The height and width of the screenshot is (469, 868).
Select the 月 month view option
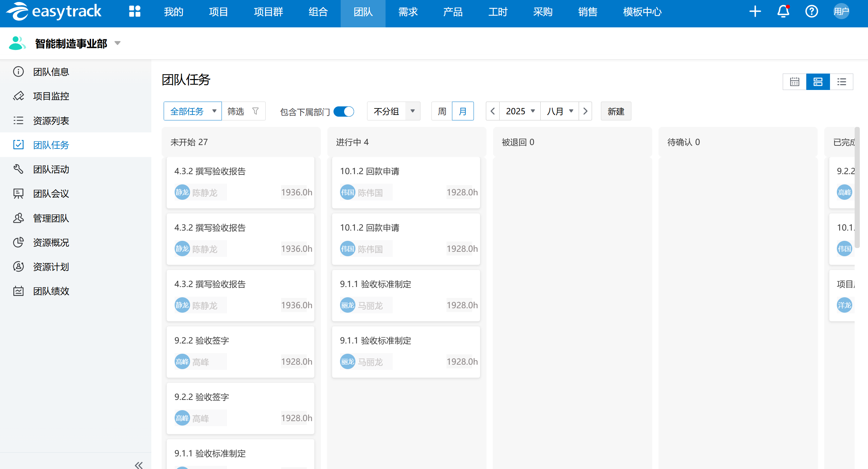click(463, 111)
